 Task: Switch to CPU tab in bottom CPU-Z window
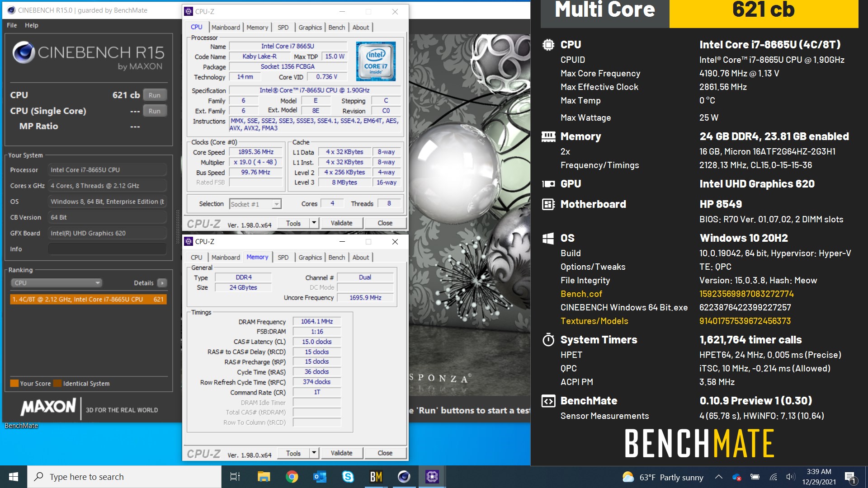[x=197, y=258]
